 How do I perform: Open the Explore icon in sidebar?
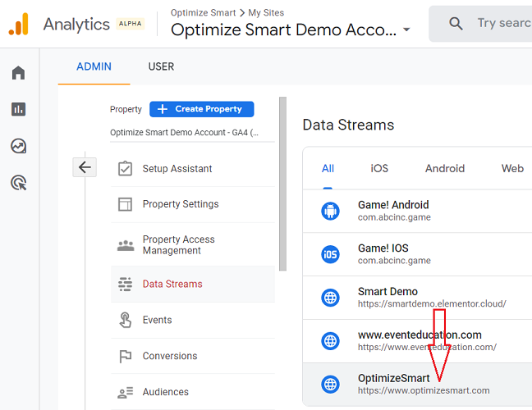point(18,146)
